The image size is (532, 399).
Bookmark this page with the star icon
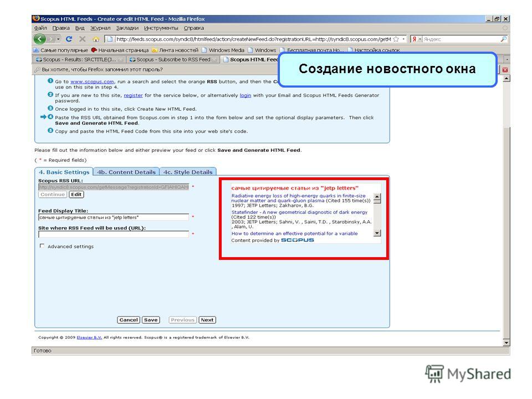click(x=396, y=39)
